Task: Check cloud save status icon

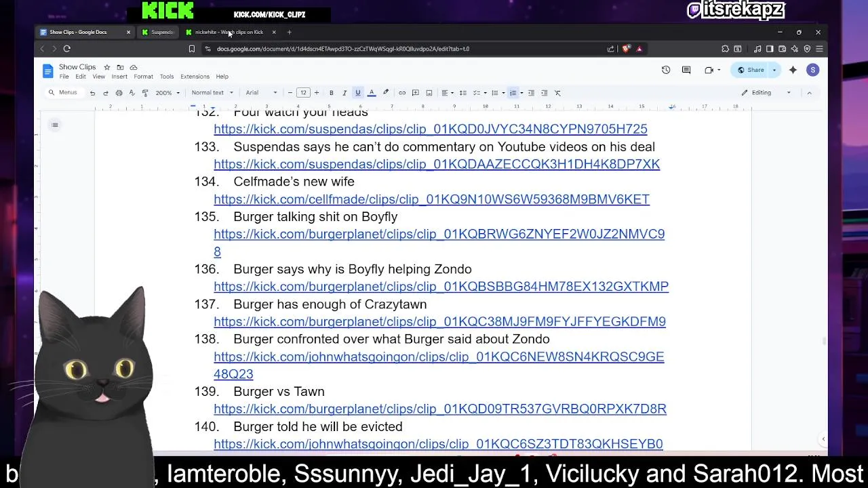Action: [133, 67]
